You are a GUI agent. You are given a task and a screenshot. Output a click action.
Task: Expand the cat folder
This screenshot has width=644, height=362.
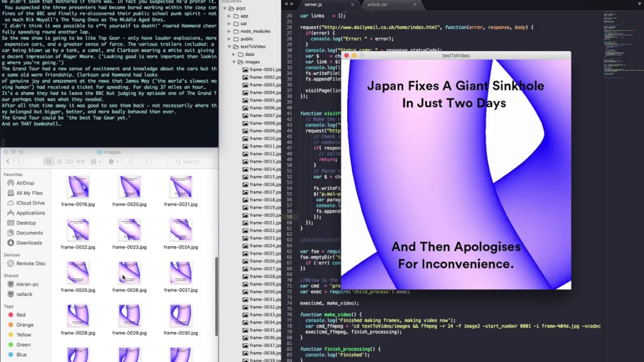pos(229,24)
